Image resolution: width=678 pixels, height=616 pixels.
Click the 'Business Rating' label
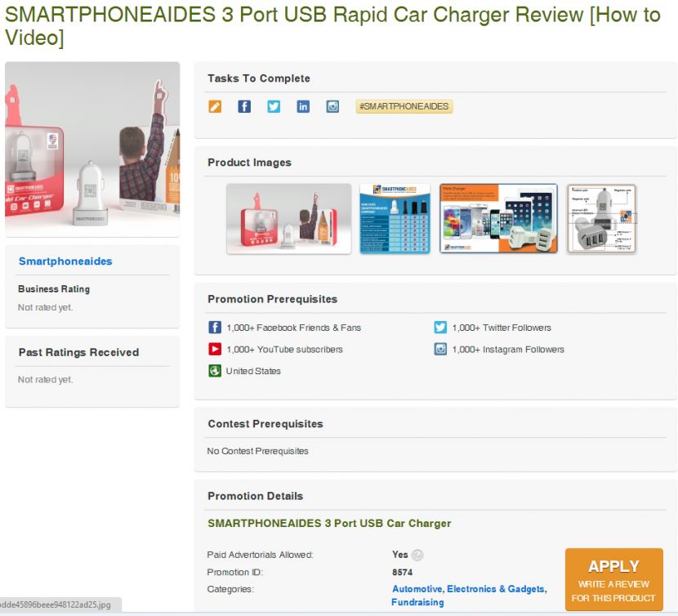click(x=54, y=289)
